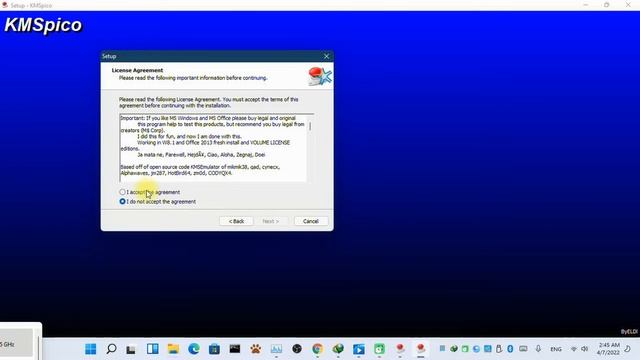Viewport: 640px width, 360px height.
Task: Open Microsoft Store from the taskbar
Action: pos(214,349)
